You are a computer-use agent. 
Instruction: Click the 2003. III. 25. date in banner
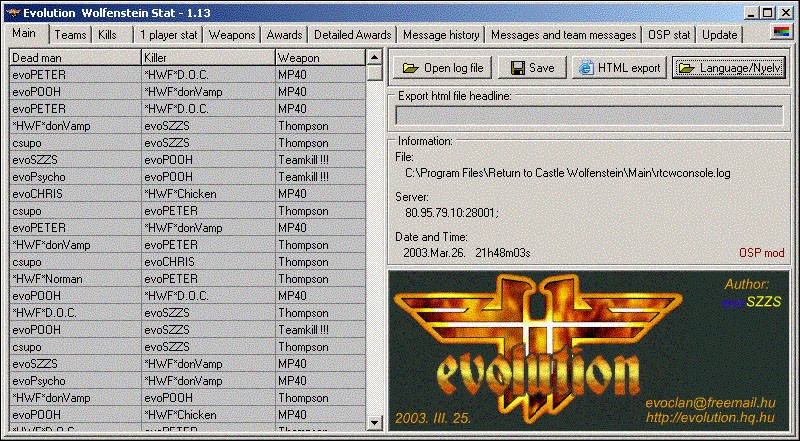pos(433,419)
